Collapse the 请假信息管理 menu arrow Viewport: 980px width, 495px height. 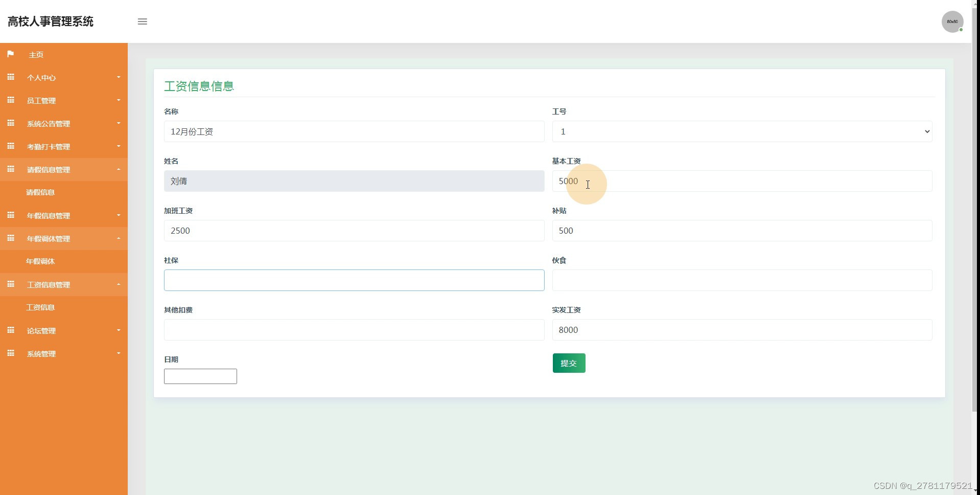pos(119,169)
